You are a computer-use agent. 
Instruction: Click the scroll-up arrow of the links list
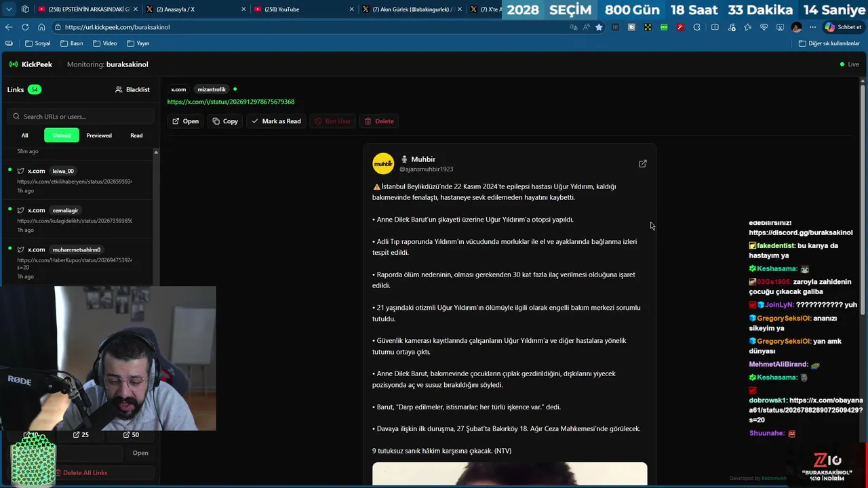click(156, 152)
